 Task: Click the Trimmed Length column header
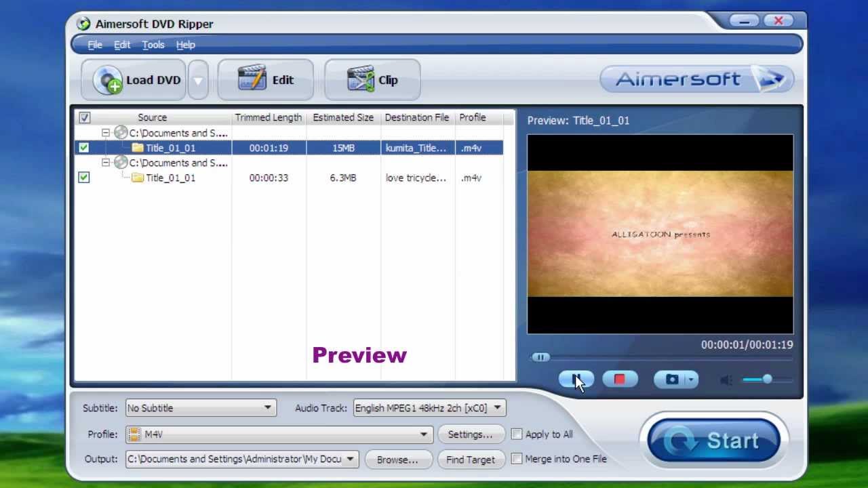[x=269, y=117]
